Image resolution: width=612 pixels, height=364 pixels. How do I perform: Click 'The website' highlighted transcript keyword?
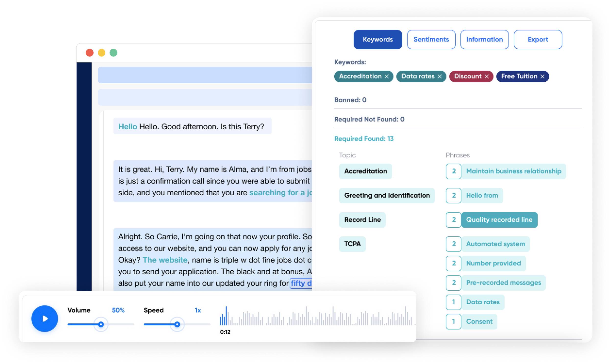[x=165, y=260]
